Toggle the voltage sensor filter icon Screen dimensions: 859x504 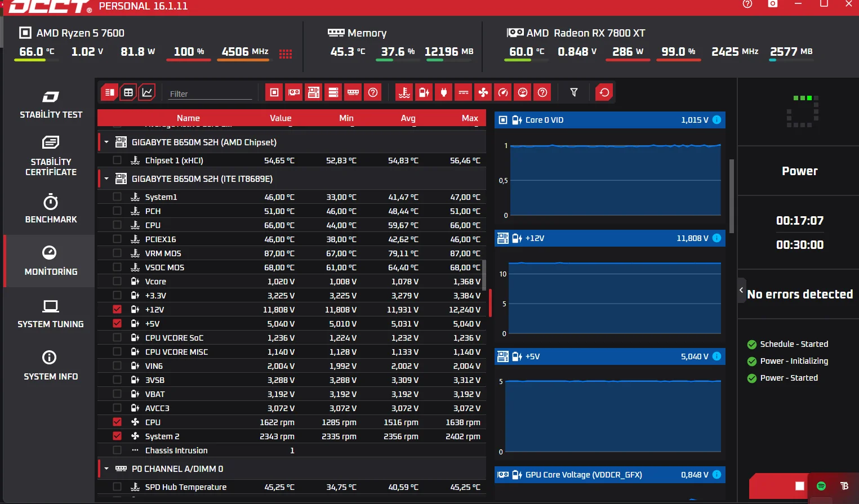[424, 92]
